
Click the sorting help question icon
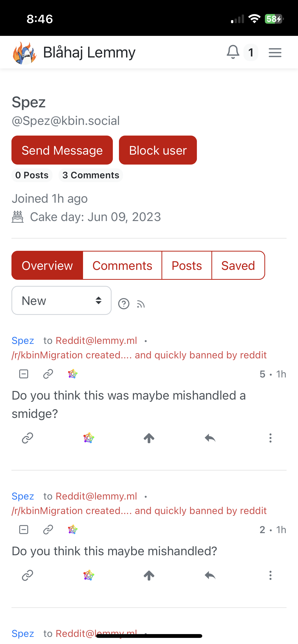click(124, 304)
